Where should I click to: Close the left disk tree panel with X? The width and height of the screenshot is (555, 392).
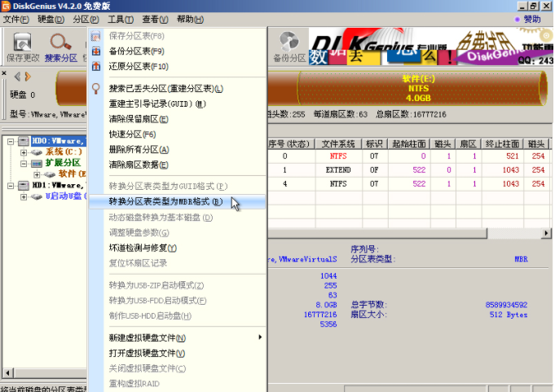pos(4,73)
